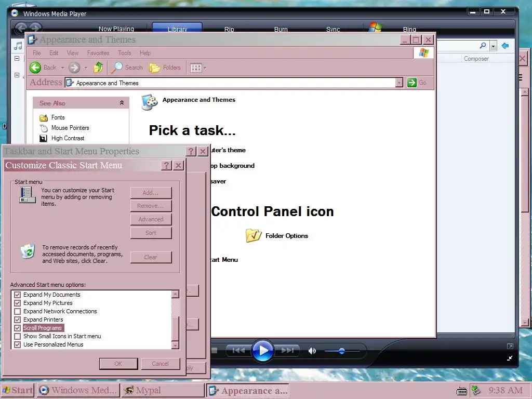This screenshot has height=399, width=532.
Task: Click the Clear button
Action: click(x=151, y=257)
